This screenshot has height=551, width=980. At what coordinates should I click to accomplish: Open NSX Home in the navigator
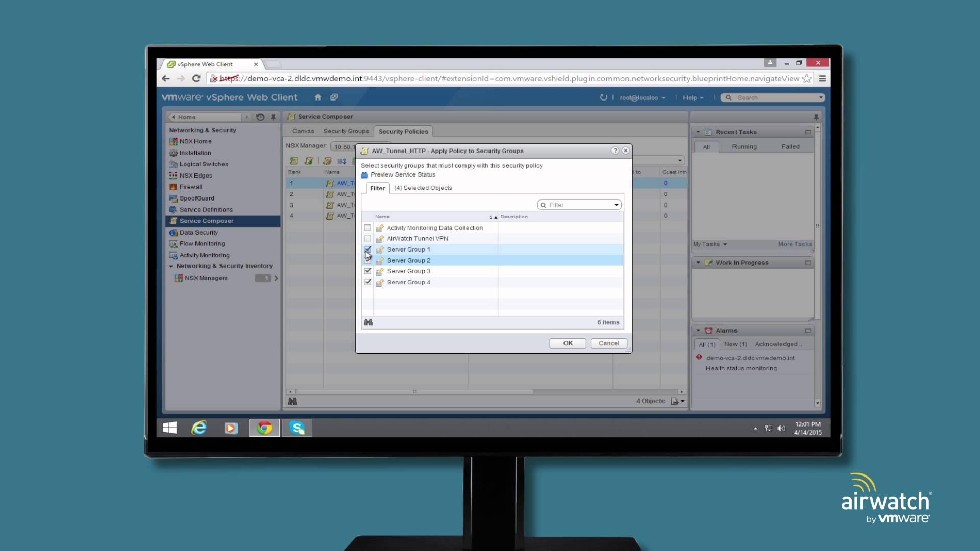pos(195,141)
